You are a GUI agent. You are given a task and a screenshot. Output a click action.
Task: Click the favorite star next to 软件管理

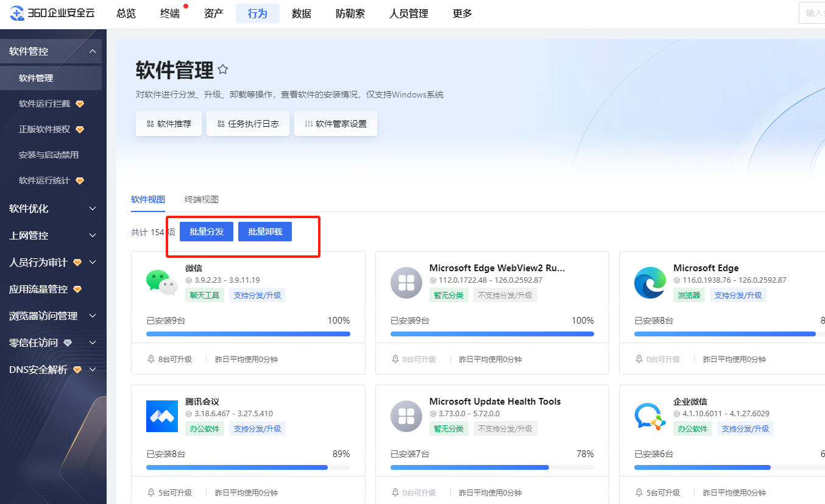223,69
